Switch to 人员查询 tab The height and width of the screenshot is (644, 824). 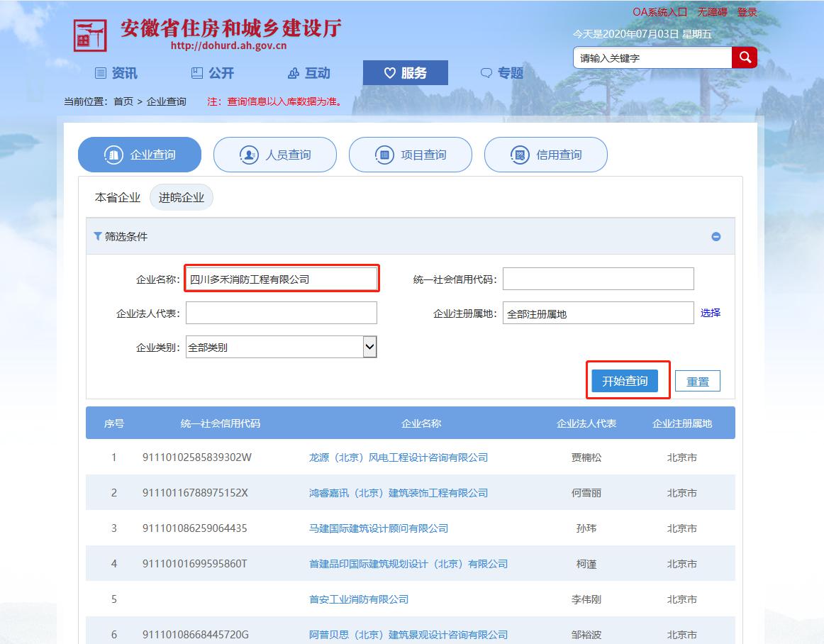[x=275, y=155]
